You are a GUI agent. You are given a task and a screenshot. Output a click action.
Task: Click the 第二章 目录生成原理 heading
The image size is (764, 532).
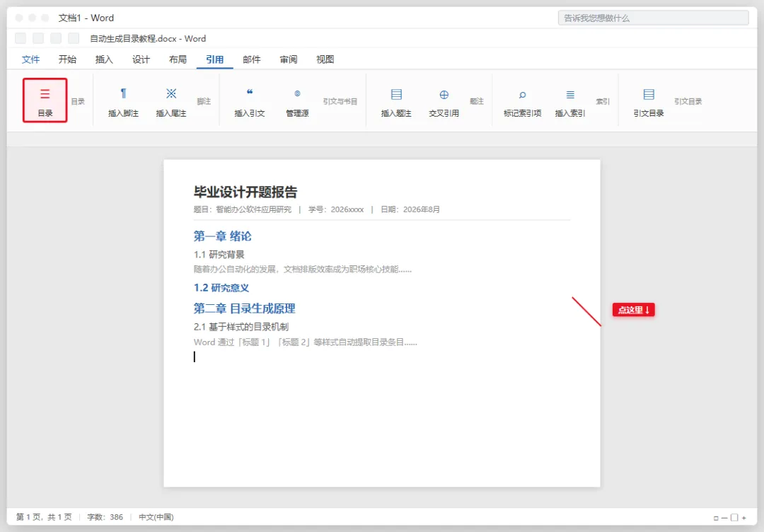coord(244,308)
